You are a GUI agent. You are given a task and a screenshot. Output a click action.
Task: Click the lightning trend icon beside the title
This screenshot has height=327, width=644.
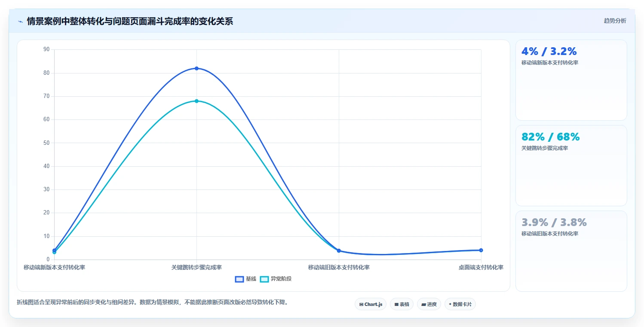(x=20, y=21)
